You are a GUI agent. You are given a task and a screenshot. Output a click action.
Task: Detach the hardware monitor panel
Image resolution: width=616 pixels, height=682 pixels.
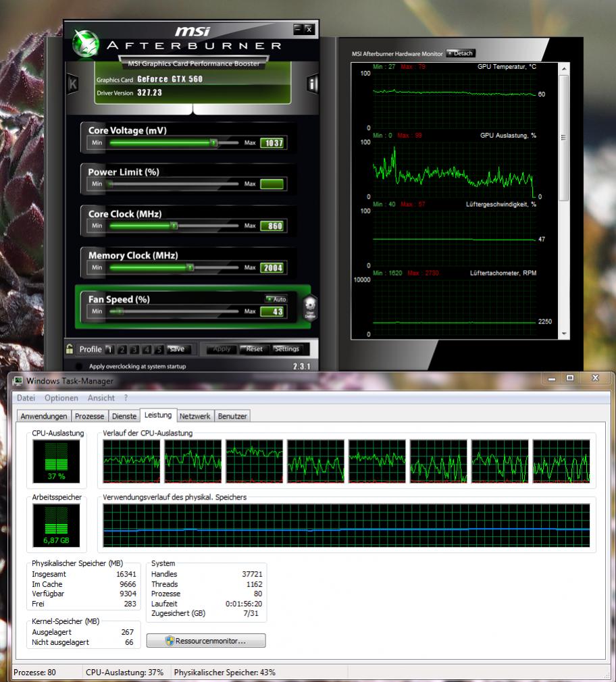pos(461,53)
